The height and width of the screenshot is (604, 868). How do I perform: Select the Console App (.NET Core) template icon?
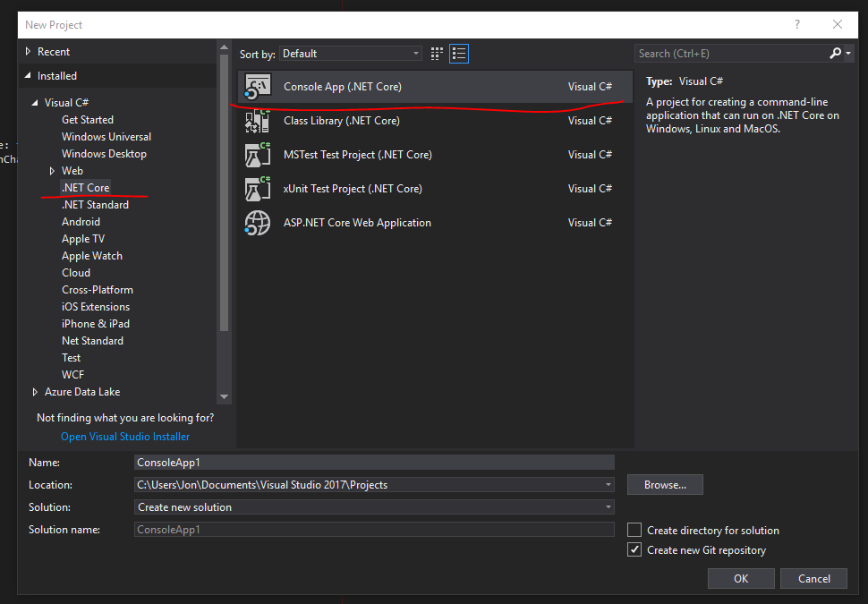258,87
